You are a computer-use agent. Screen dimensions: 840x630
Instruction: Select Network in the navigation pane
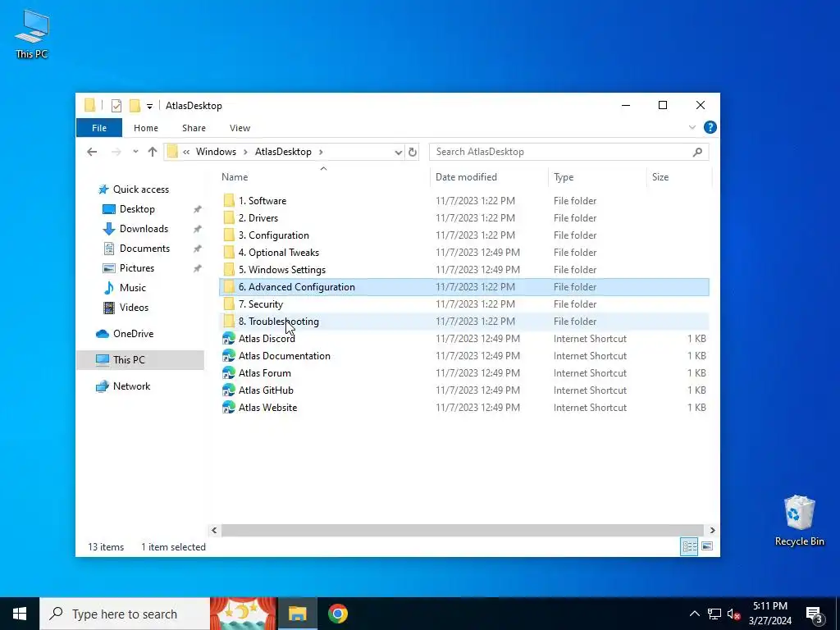(131, 386)
